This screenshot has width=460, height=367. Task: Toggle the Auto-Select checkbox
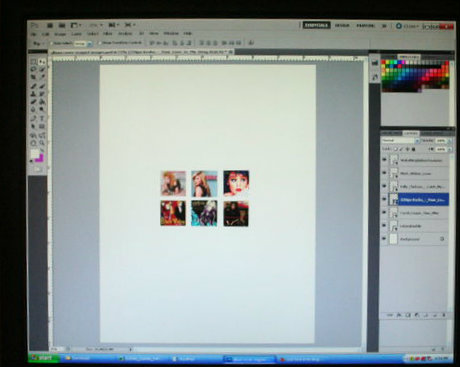point(52,43)
